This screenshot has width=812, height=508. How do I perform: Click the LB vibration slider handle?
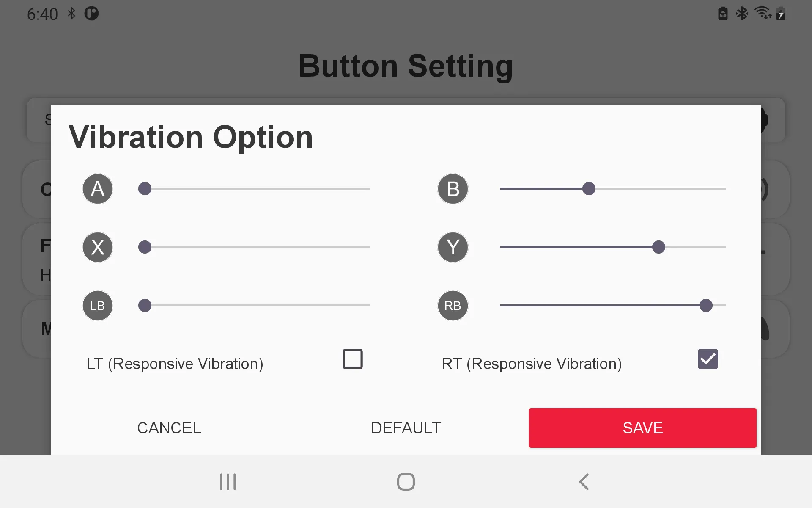tap(145, 306)
